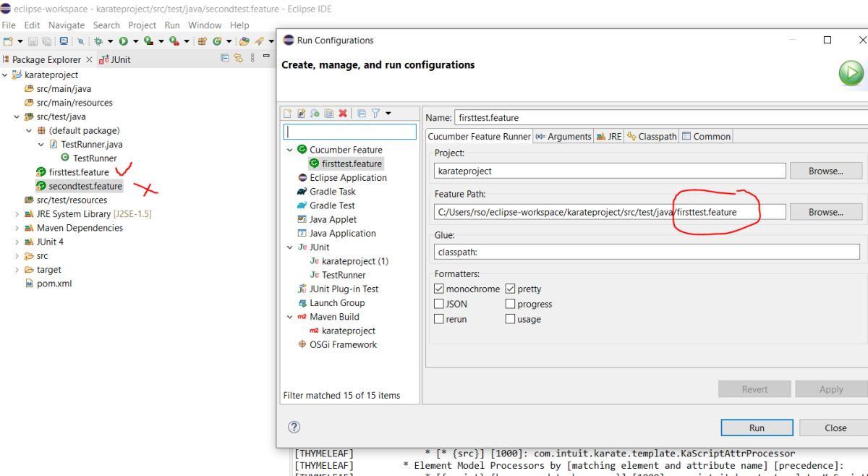Expand Maven Dependencies node
868x476 pixels.
pos(17,228)
